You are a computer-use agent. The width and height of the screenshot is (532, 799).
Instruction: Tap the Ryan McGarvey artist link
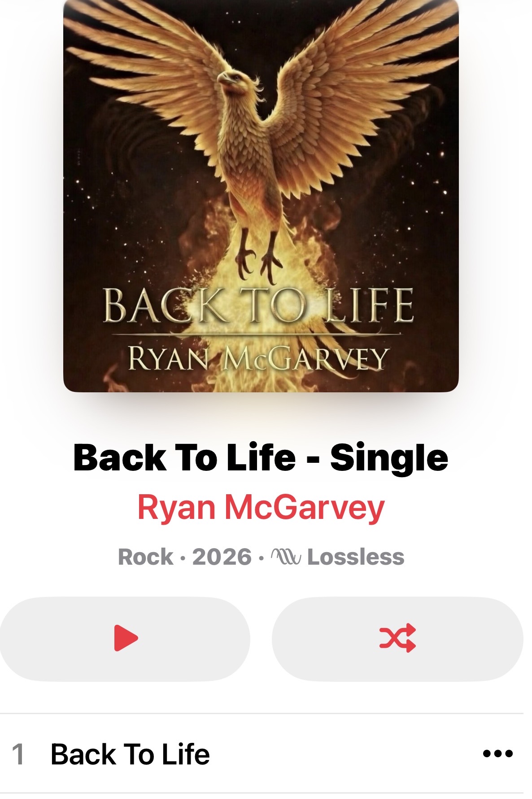click(x=261, y=508)
